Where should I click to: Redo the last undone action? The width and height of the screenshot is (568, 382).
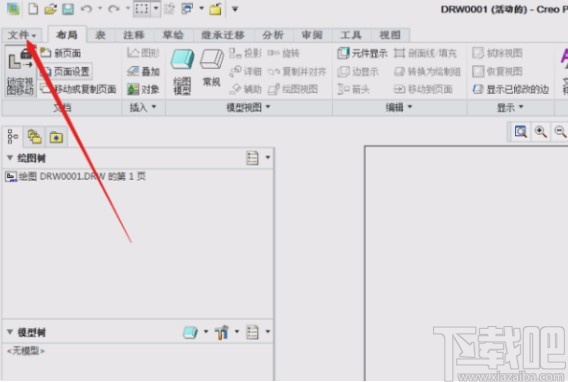coord(114,9)
